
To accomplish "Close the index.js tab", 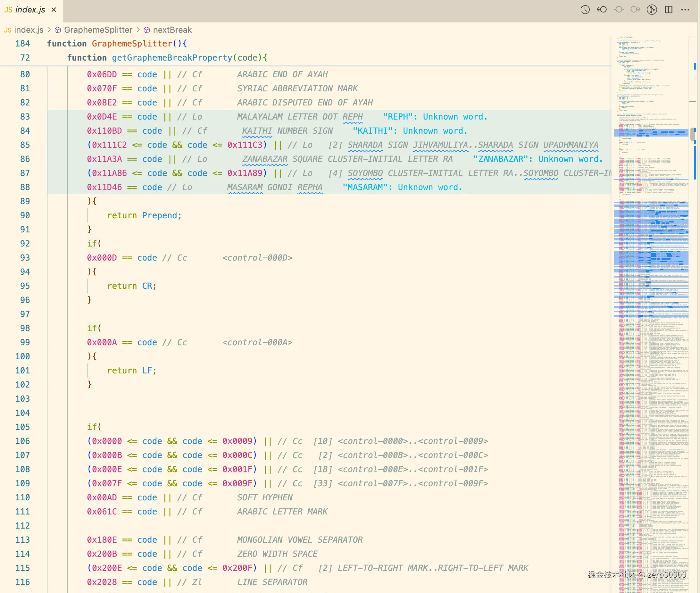I will pos(54,10).
